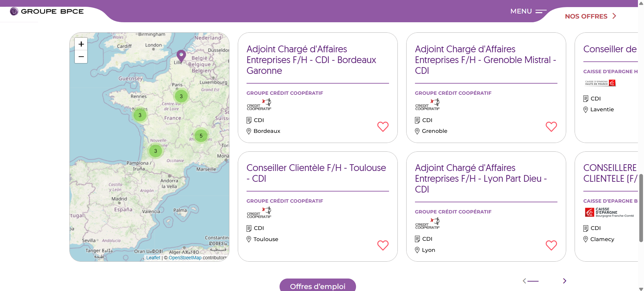Open the cluster of 5 near Lyon

pyautogui.click(x=201, y=136)
